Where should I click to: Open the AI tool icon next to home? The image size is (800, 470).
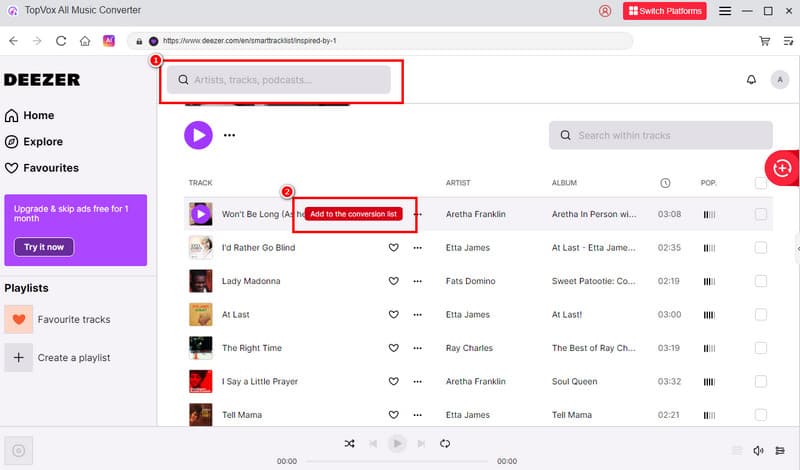[109, 41]
